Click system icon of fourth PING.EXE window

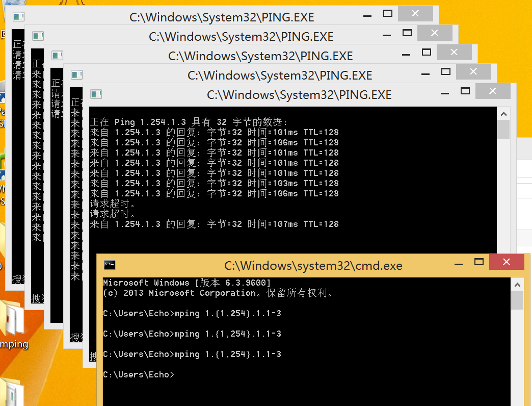click(x=76, y=74)
